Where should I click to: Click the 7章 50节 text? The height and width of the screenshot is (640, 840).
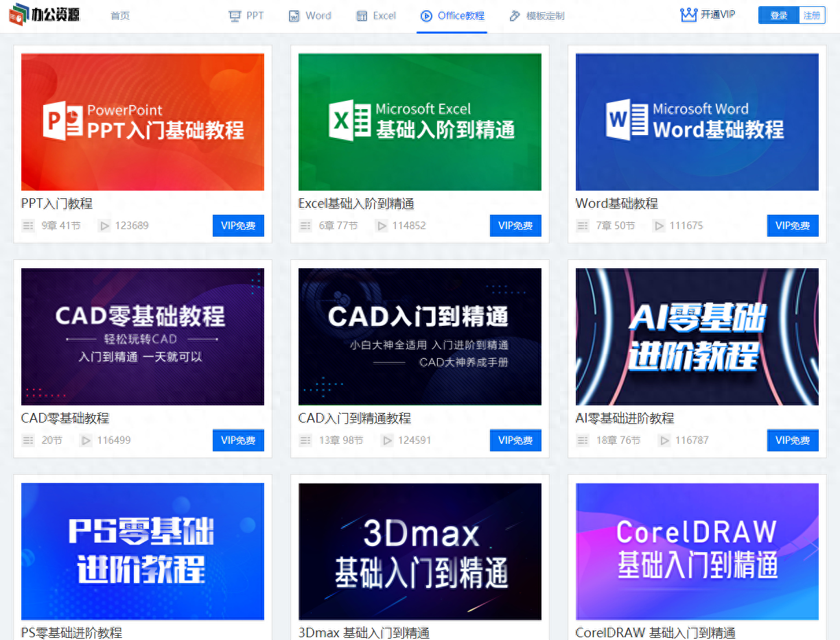616,226
